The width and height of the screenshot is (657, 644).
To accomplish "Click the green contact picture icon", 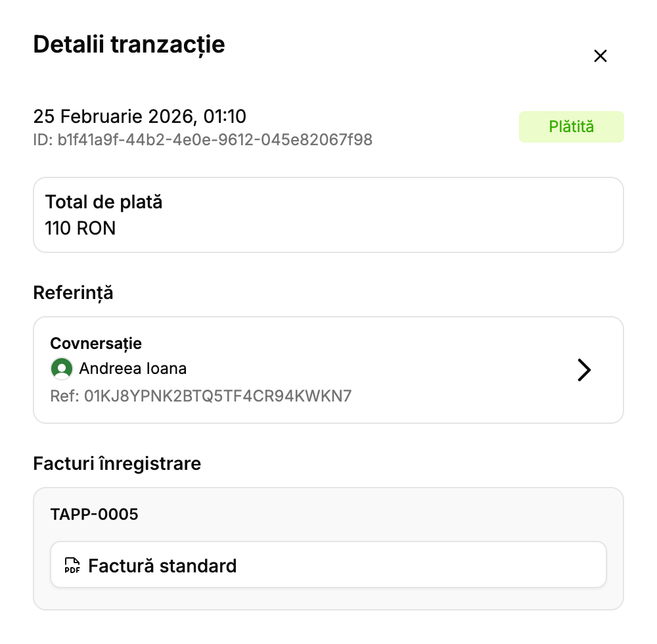I will pos(61,369).
